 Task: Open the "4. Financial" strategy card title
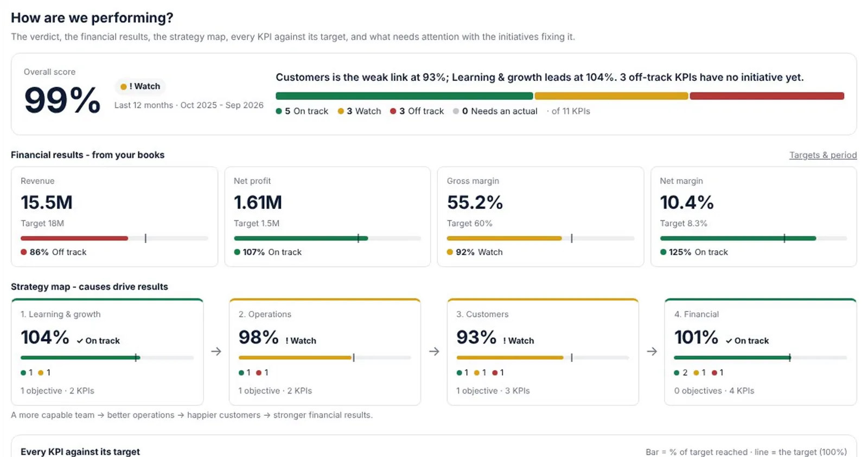tap(697, 314)
